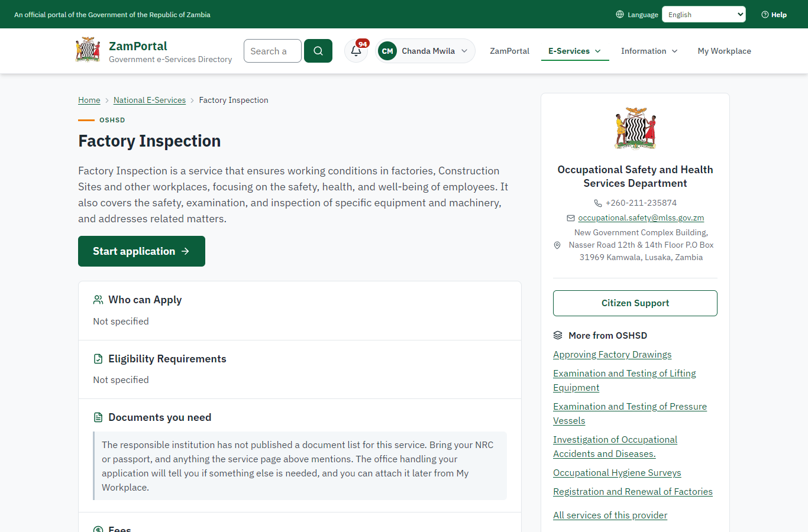Click the location pin icon by address
The height and width of the screenshot is (532, 808).
point(557,245)
